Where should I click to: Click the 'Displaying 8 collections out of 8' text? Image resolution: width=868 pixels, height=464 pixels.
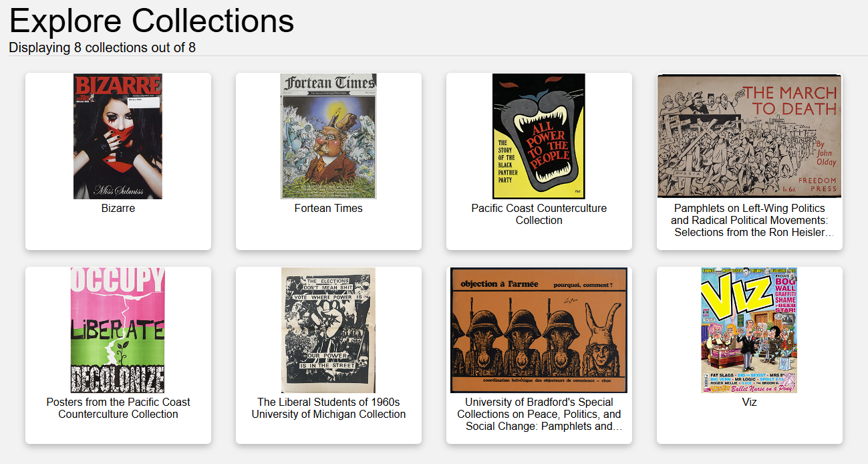point(102,47)
